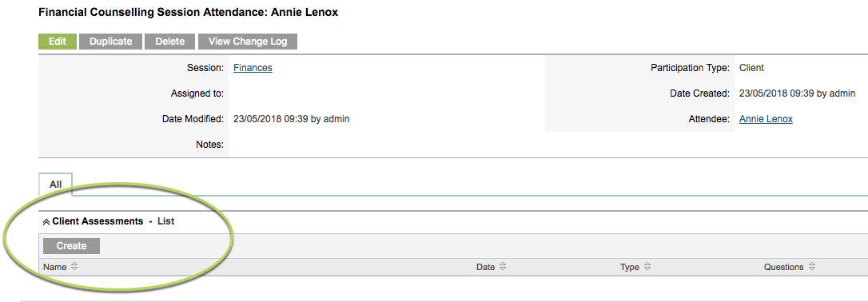Sort by the Name column arrows
This screenshot has height=302, width=868.
(x=74, y=267)
